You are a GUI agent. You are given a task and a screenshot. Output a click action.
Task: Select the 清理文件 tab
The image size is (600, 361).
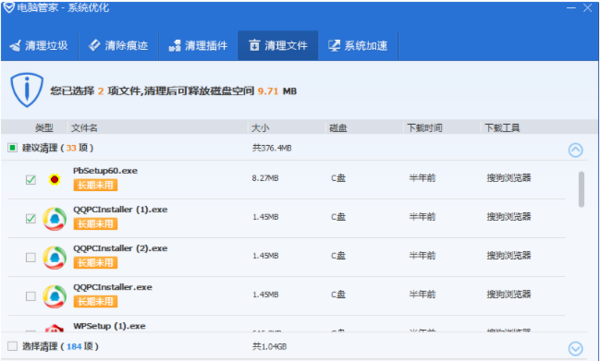pos(278,46)
